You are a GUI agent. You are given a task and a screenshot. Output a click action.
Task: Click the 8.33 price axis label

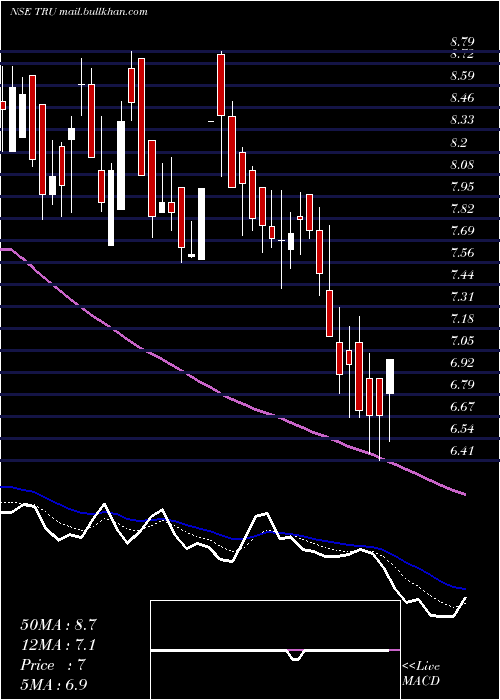click(x=462, y=120)
